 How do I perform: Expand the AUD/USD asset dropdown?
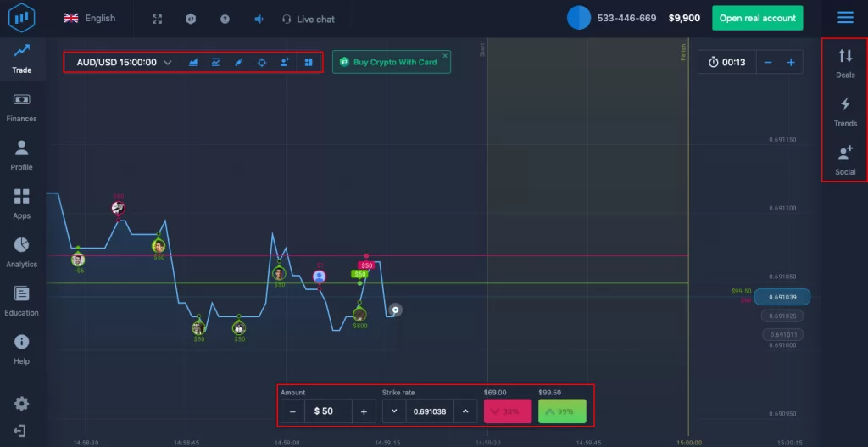click(x=168, y=62)
